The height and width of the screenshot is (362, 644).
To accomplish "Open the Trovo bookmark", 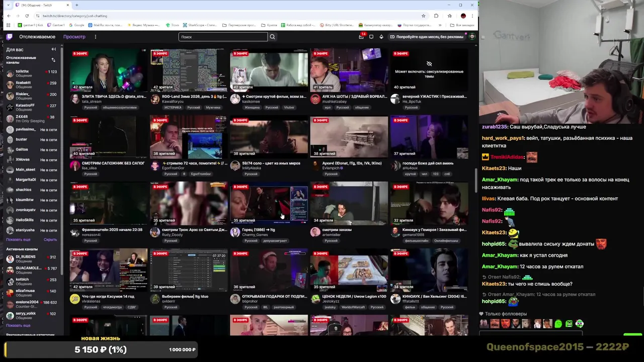I will tap(173, 25).
